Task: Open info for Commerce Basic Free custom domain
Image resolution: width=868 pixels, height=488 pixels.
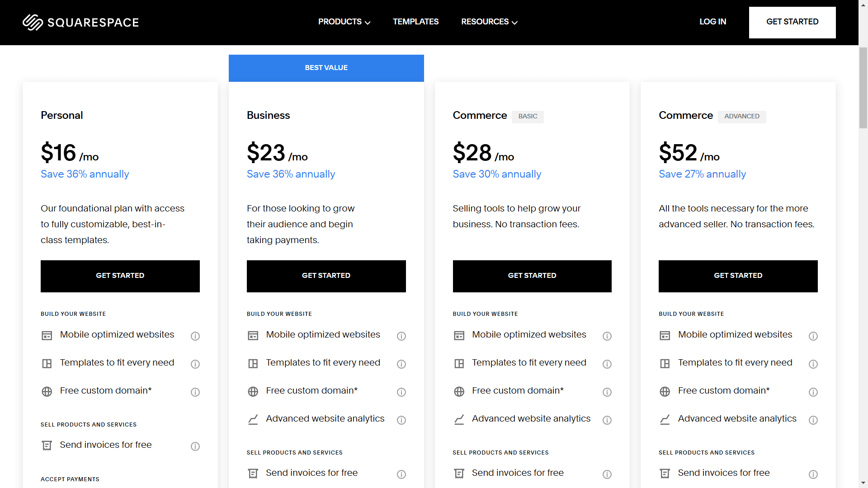Action: [607, 392]
